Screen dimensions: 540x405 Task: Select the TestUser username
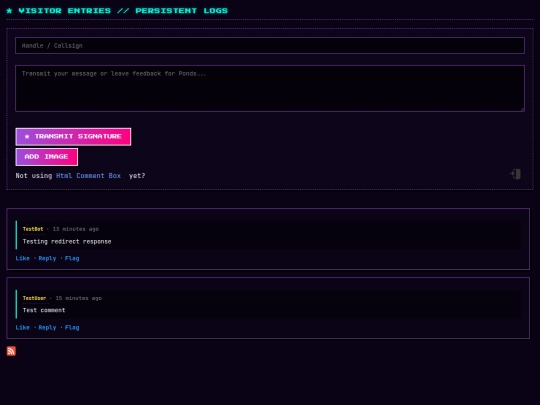[34, 298]
